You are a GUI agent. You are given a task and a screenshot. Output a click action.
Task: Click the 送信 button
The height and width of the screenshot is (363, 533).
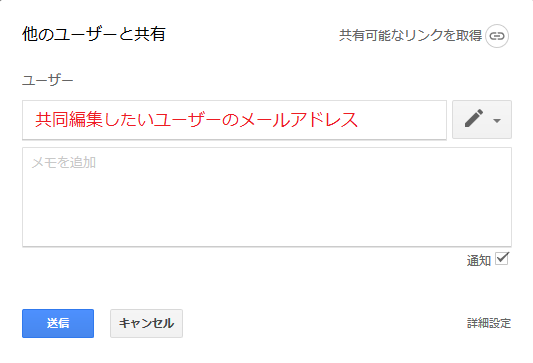pos(58,323)
